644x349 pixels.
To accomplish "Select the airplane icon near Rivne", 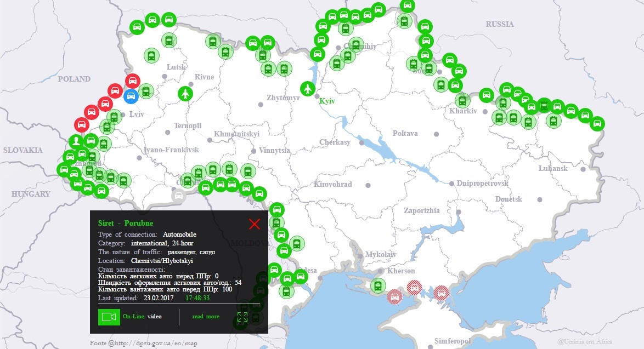I will pos(185,94).
